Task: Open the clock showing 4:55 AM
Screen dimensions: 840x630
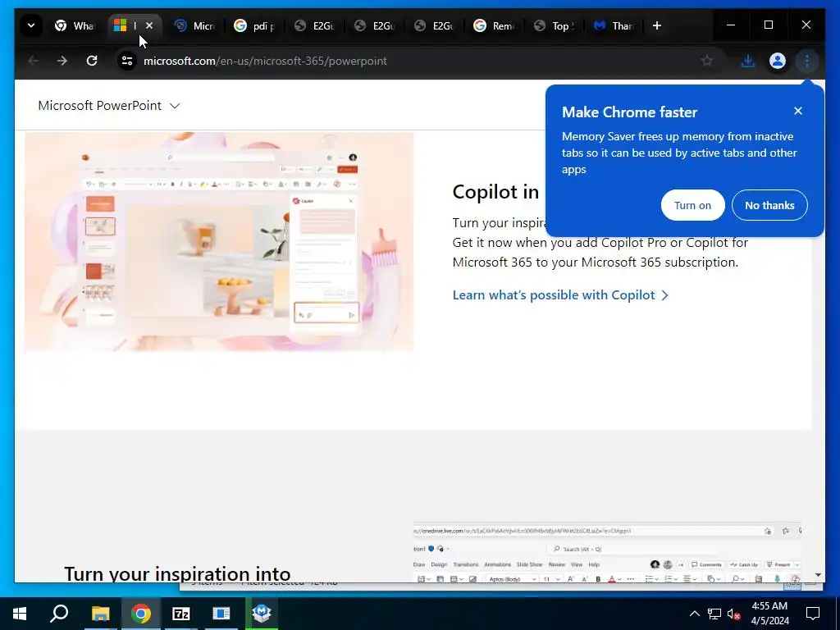Action: click(x=769, y=614)
